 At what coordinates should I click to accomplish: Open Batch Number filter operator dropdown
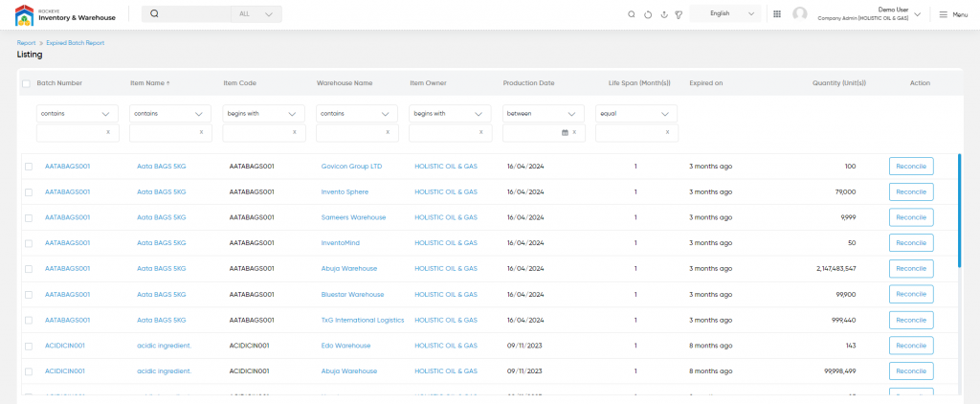(78, 114)
